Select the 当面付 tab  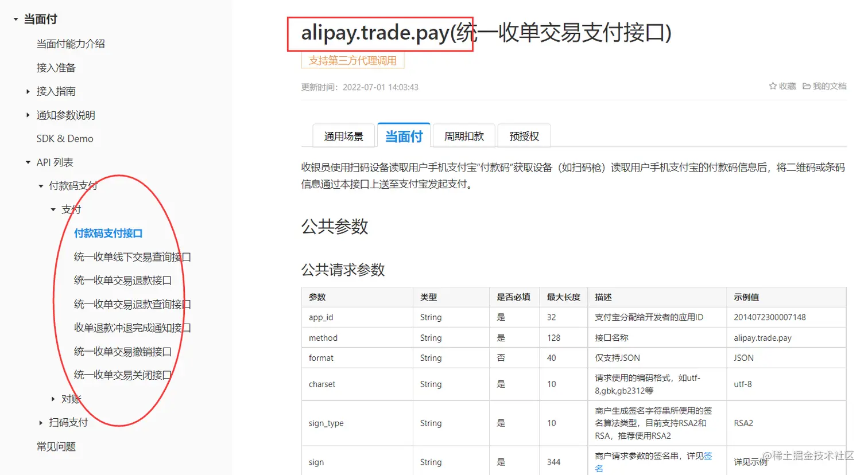(x=404, y=135)
